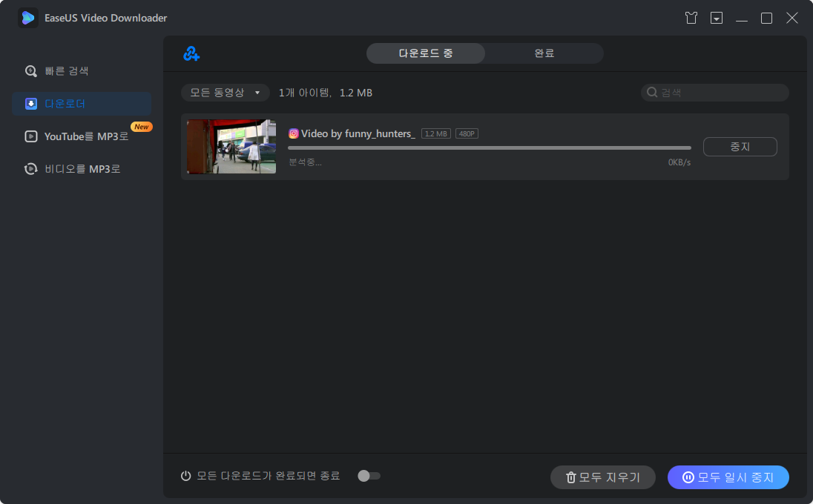813x504 pixels.
Task: Click the download progress bar
Action: click(490, 148)
